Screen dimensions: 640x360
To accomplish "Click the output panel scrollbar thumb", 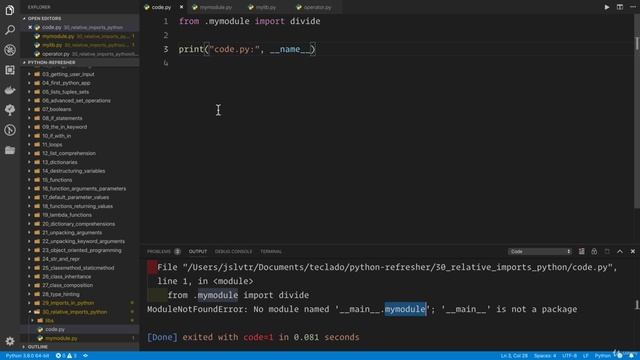I will point(636,304).
